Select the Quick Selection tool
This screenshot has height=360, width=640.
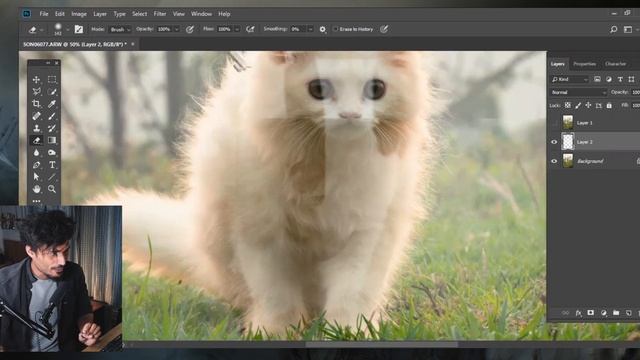(52, 92)
